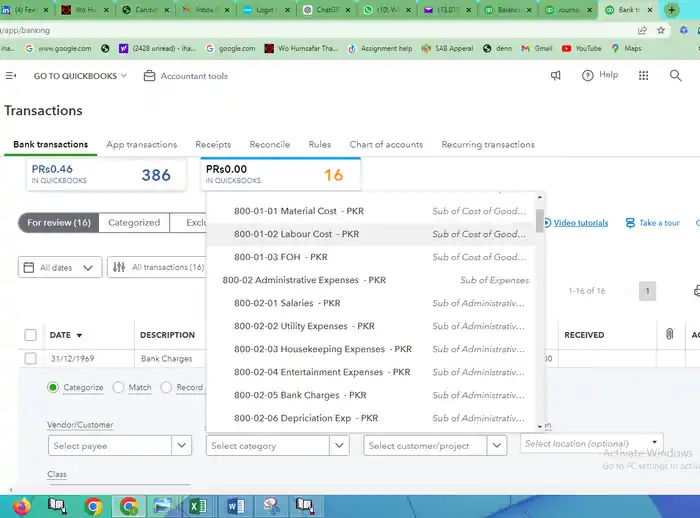Bookmark this page with the star icon
The image size is (700, 518).
tap(661, 30)
